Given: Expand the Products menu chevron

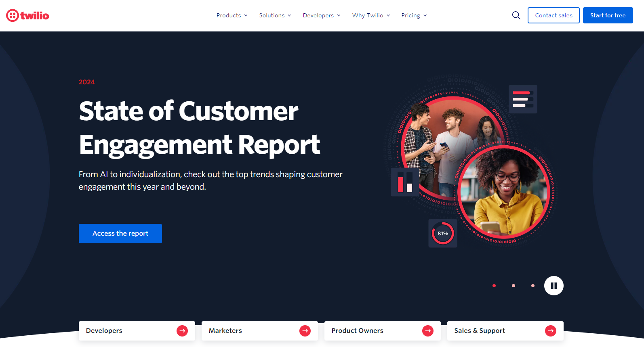Looking at the screenshot, I should pyautogui.click(x=246, y=16).
